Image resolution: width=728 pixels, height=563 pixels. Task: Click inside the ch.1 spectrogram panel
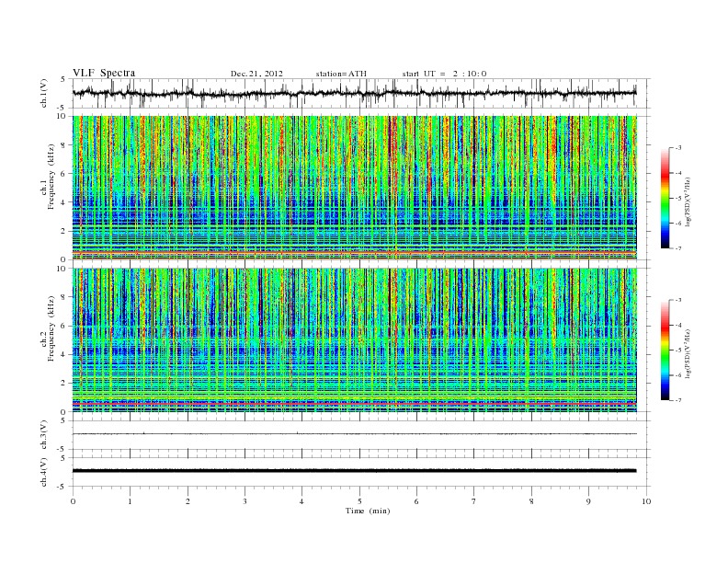click(354, 188)
